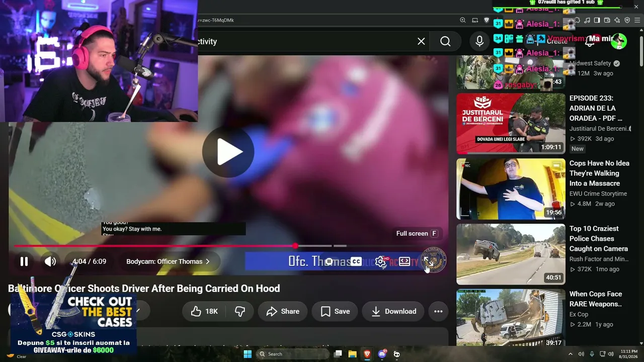
Task: Visit the Rush Factor channel link
Action: 599,259
